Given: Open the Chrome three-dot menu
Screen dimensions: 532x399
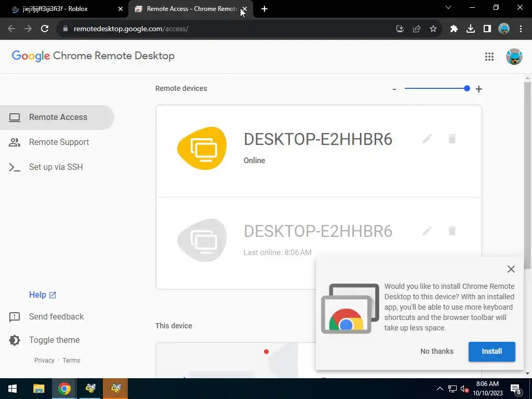Looking at the screenshot, I should [x=521, y=29].
